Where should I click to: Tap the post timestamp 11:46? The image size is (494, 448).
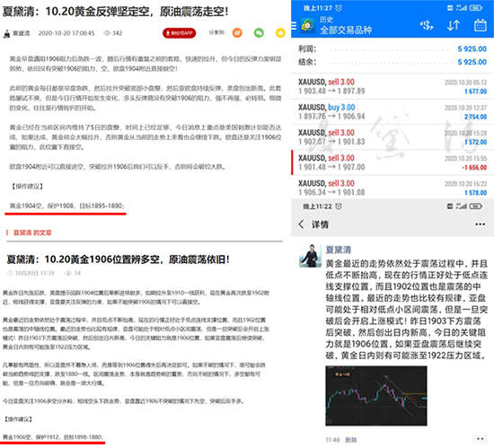point(332,440)
